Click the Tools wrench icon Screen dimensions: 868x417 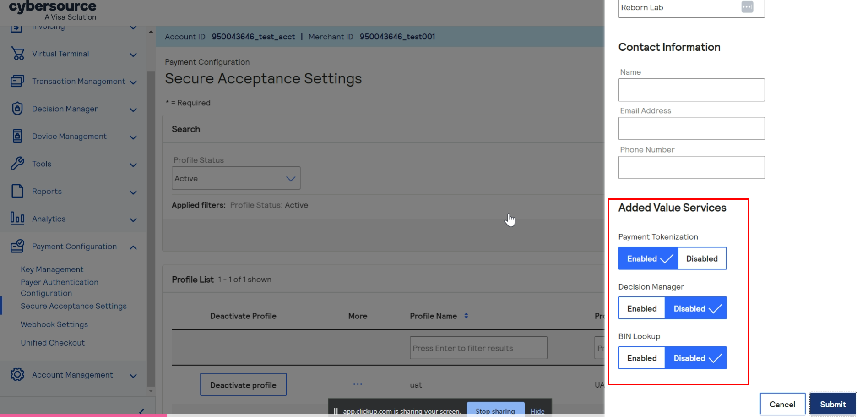tap(17, 164)
